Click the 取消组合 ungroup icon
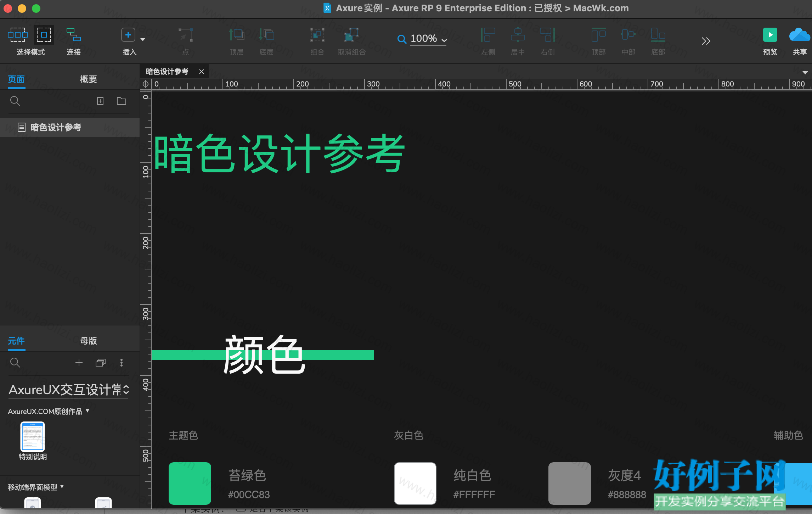 click(x=351, y=35)
